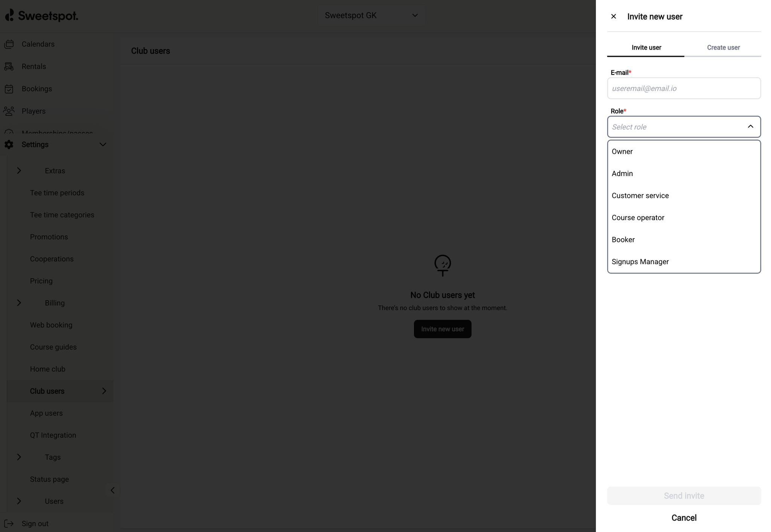Image resolution: width=771 pixels, height=532 pixels.
Task: Click the Sign out arrow icon
Action: 9,523
